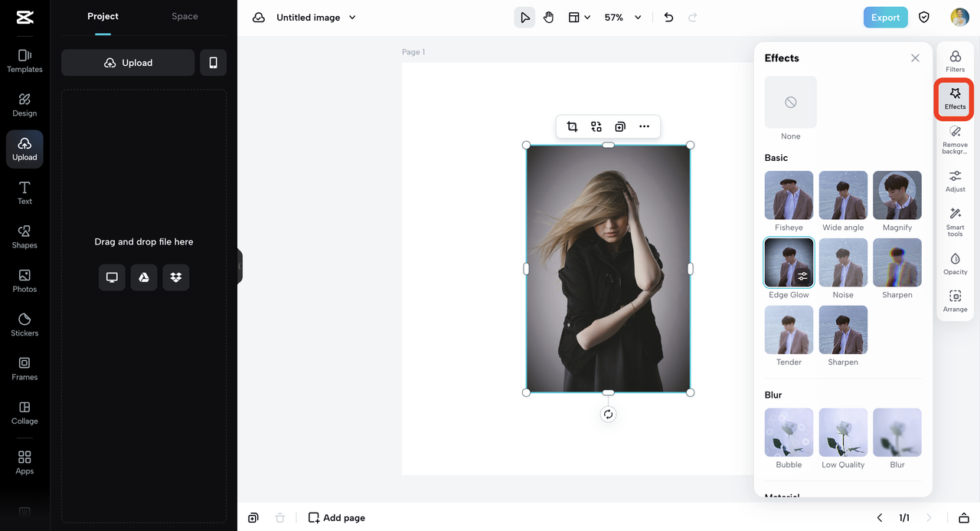Close the Effects panel
980x531 pixels.
tap(915, 58)
